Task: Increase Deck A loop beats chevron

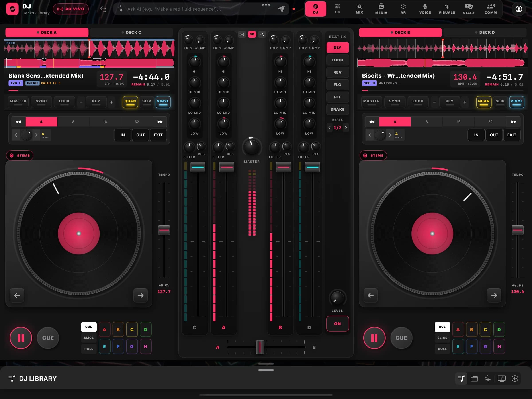Action: pyautogui.click(x=36, y=135)
